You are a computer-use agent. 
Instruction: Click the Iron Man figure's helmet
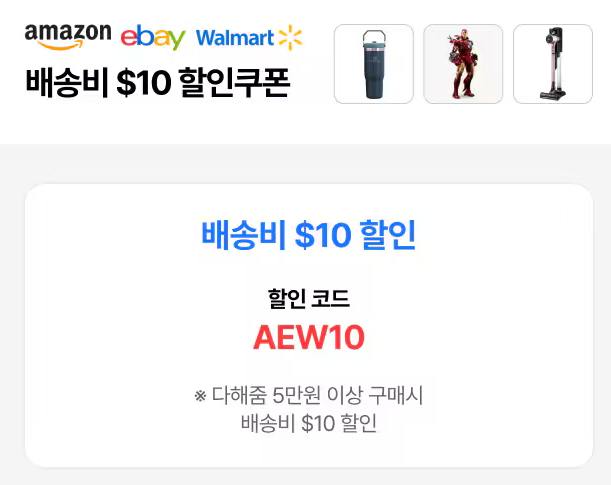464,34
